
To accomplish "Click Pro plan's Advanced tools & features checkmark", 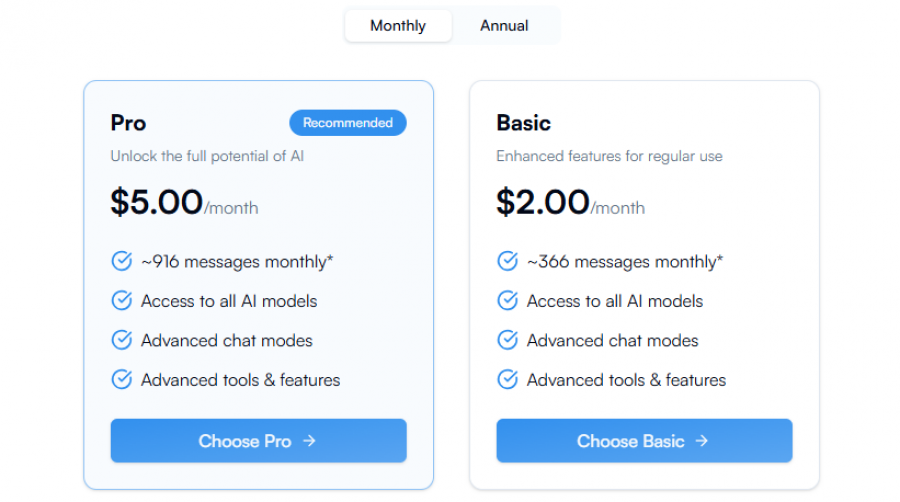I will click(x=121, y=380).
